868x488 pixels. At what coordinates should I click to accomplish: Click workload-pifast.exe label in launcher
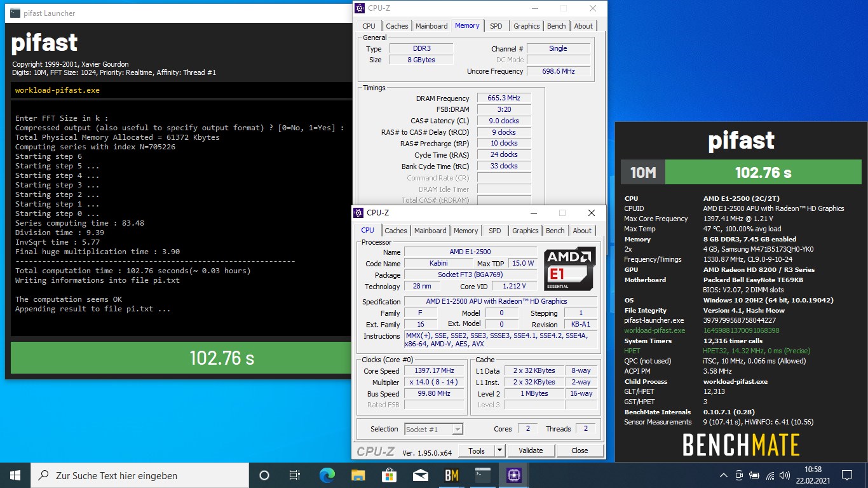[x=57, y=90]
